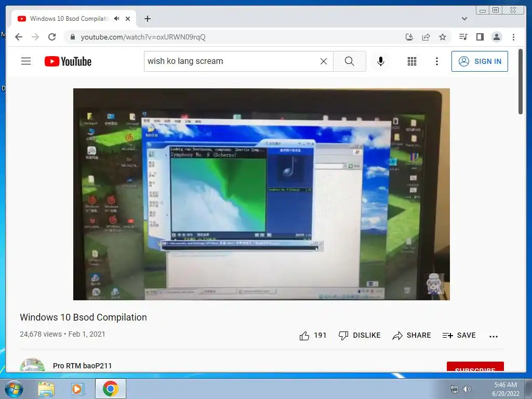Open the Windows Start menu

[14, 389]
